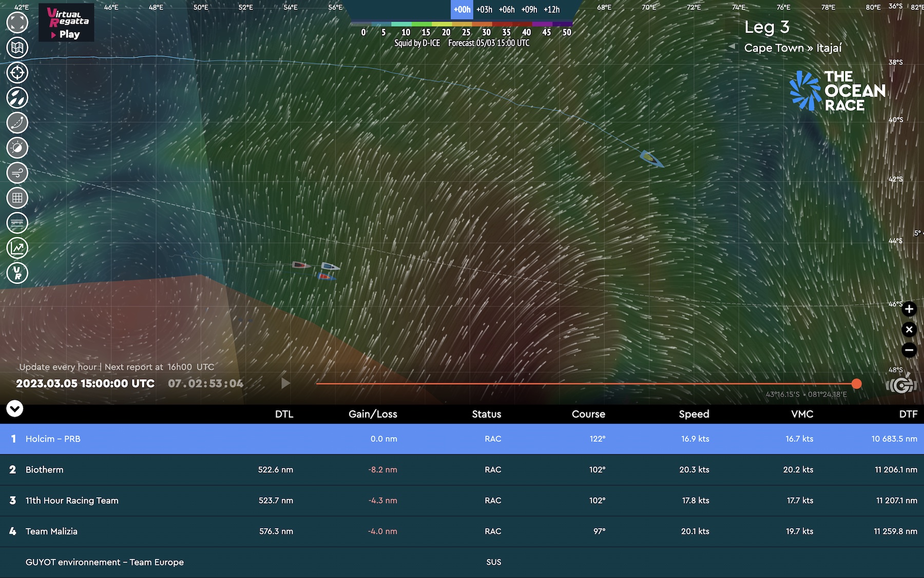Open the Virtual Regatta Play banner

pyautogui.click(x=66, y=23)
